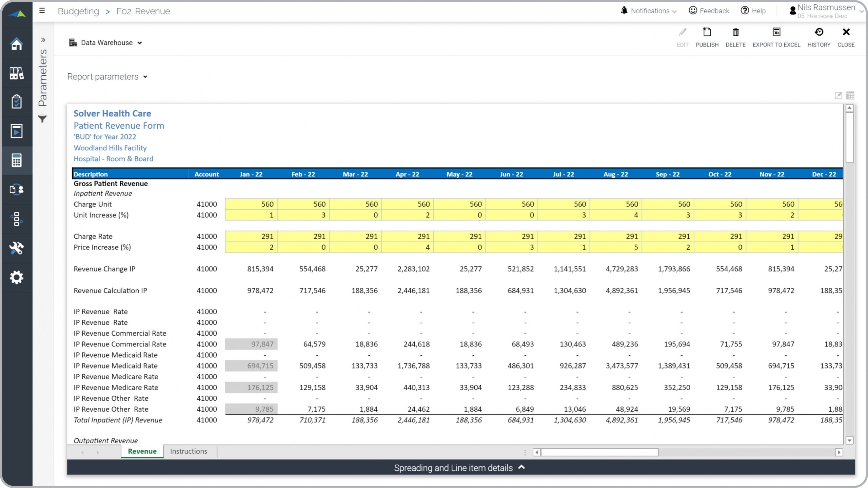Toggle the resize view icon above the report

838,95
